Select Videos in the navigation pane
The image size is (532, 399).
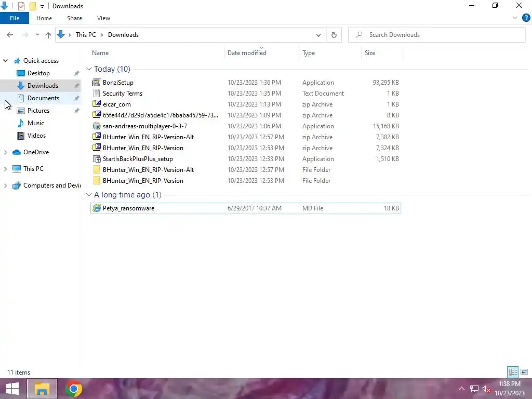tap(36, 136)
